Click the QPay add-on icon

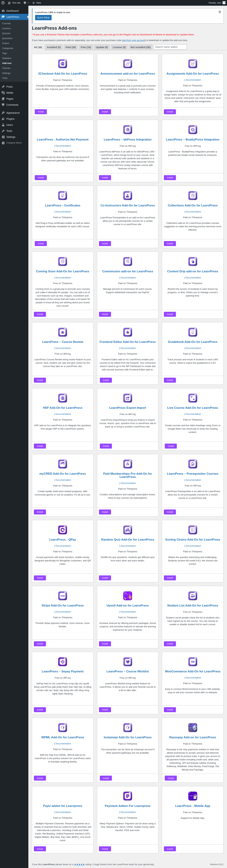pos(63,530)
